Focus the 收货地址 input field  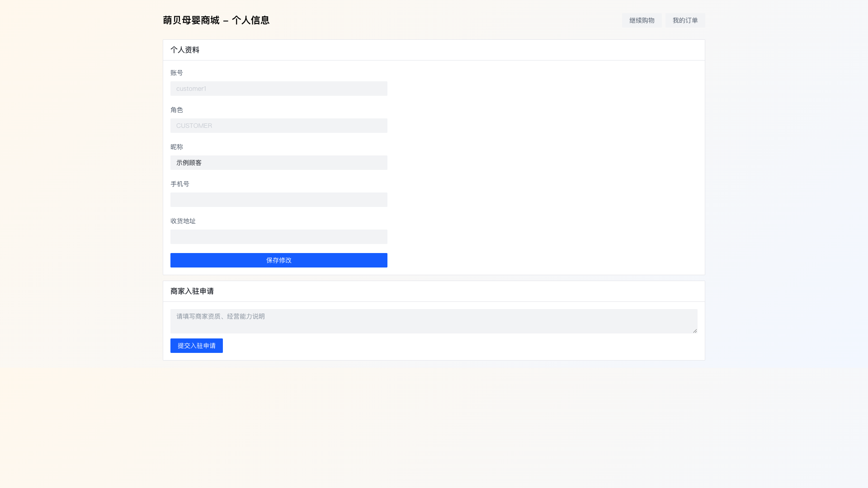point(278,237)
